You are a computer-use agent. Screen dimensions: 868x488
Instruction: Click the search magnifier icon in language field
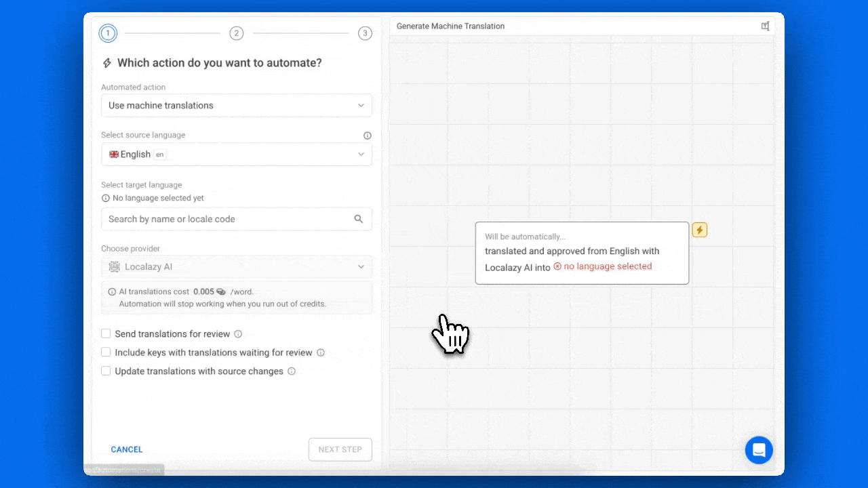point(359,219)
